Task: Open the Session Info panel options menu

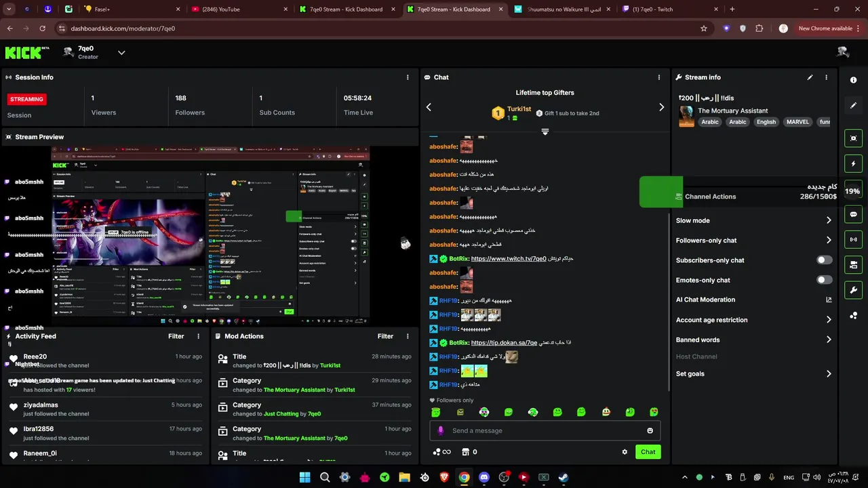Action: [x=408, y=77]
